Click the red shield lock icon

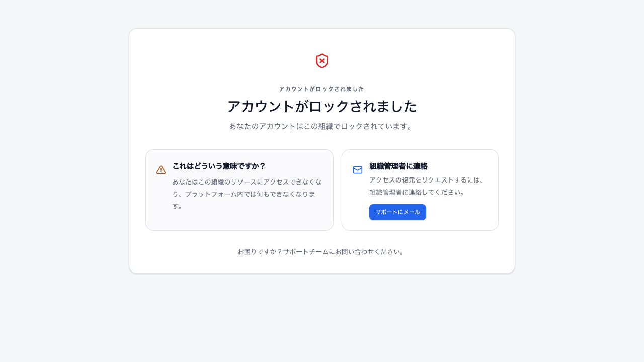coord(322,61)
